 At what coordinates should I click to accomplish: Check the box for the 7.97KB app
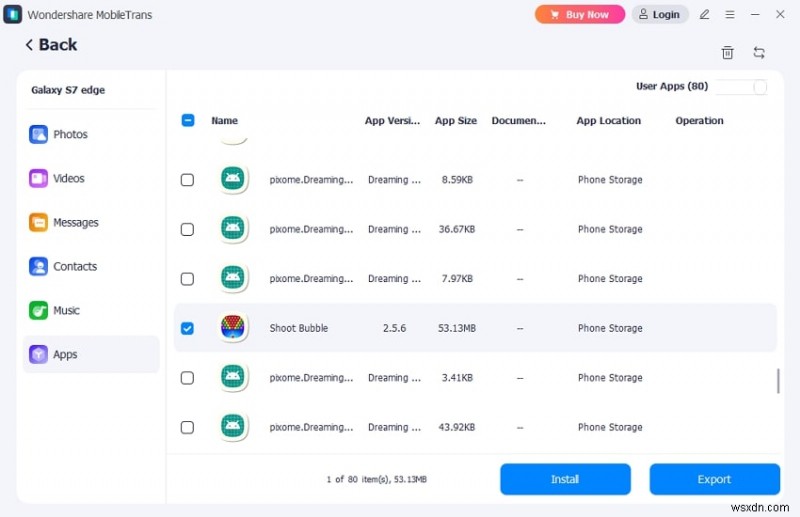coord(187,279)
